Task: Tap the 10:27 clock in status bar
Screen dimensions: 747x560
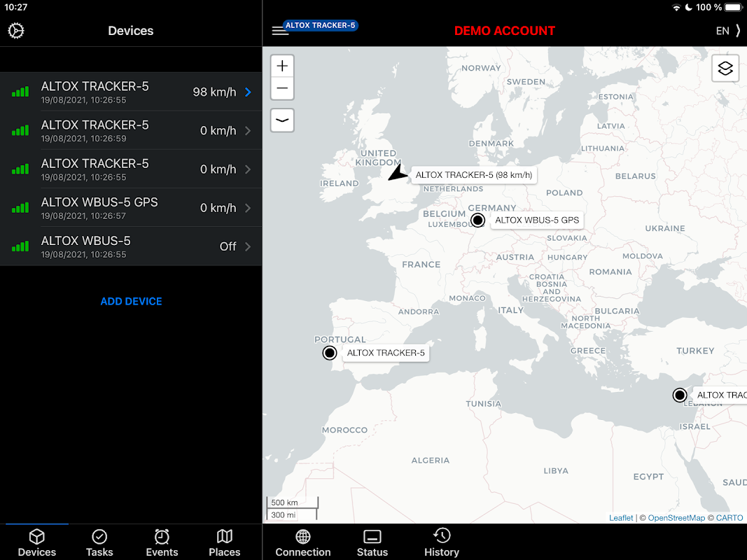Action: coord(15,7)
